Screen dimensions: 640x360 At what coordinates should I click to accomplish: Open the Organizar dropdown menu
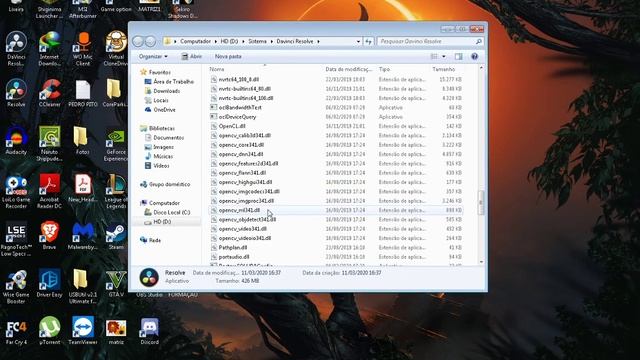153,56
